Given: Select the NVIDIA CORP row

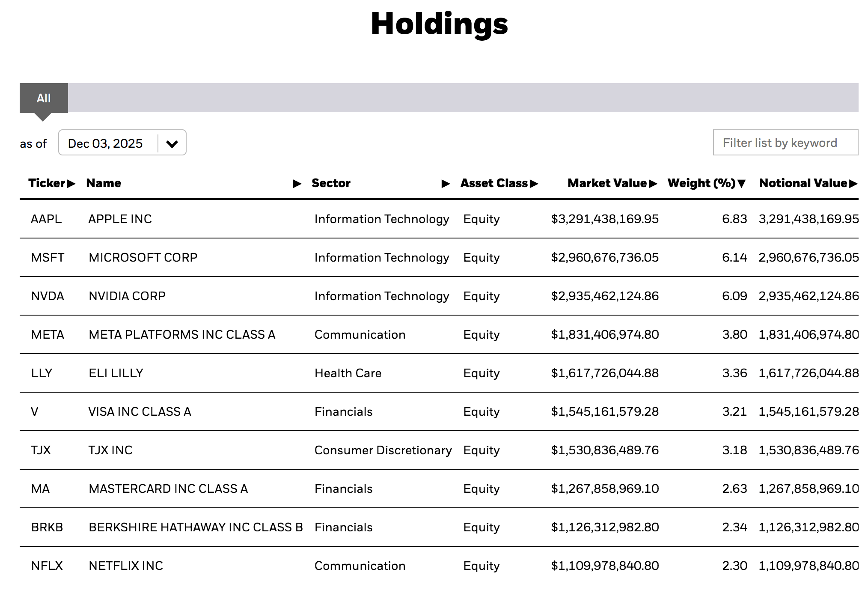Looking at the screenshot, I should (127, 296).
